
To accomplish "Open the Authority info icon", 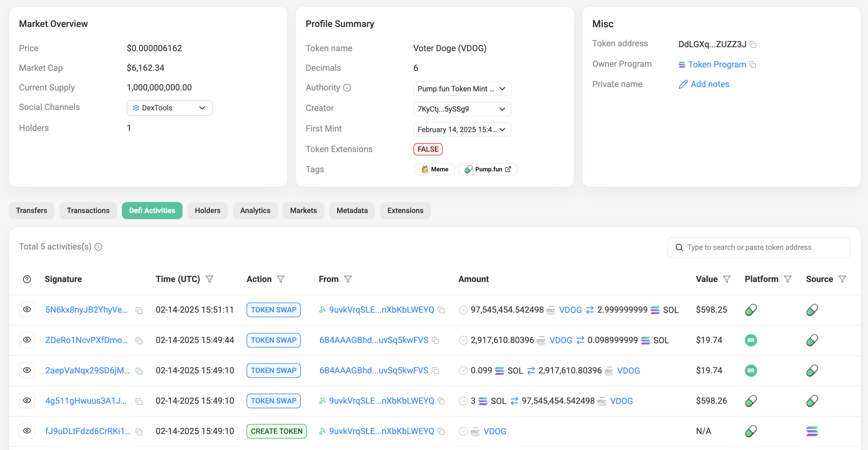I will (347, 88).
